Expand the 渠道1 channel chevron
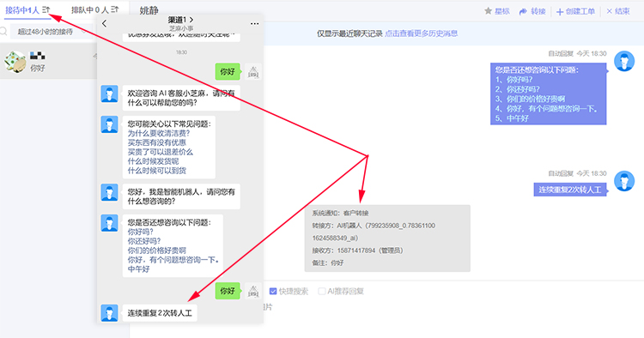644x338 pixels. (191, 20)
